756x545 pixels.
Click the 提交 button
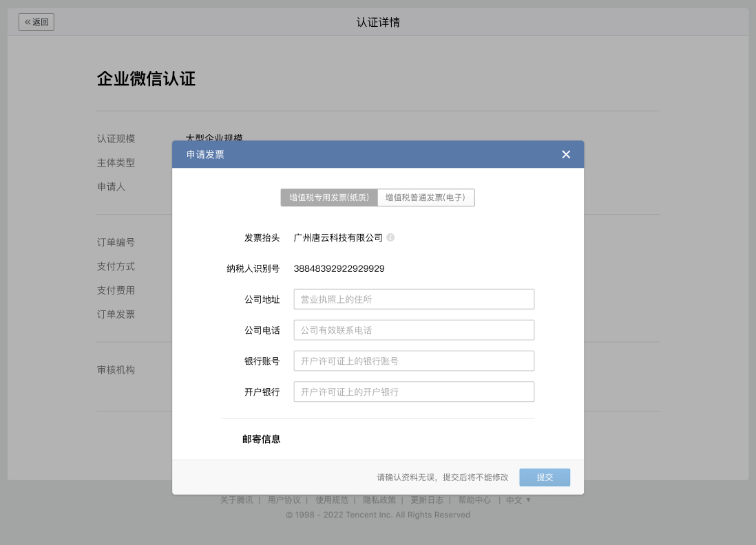(545, 477)
